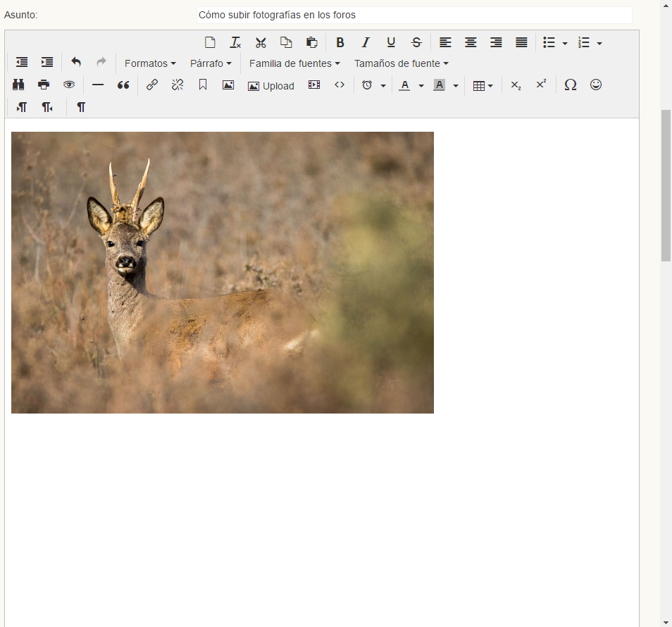
Task: Open the Párrafo menu
Action: (211, 63)
